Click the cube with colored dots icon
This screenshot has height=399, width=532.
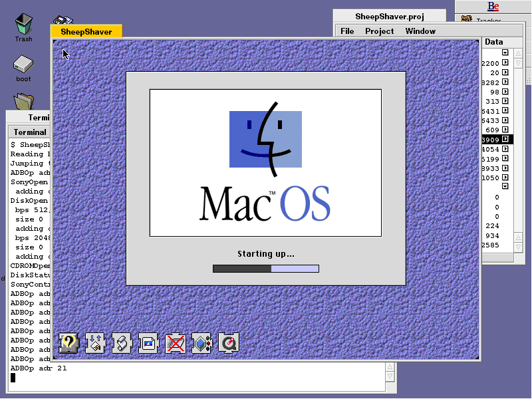click(x=202, y=342)
